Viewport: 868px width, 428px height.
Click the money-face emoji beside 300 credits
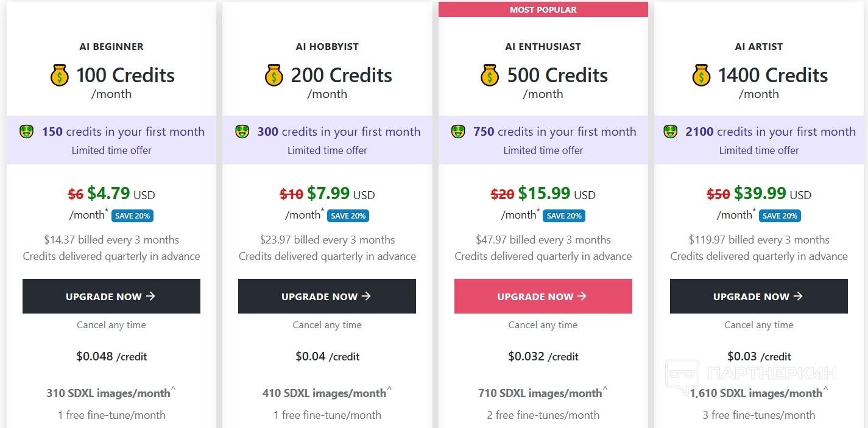[242, 132]
